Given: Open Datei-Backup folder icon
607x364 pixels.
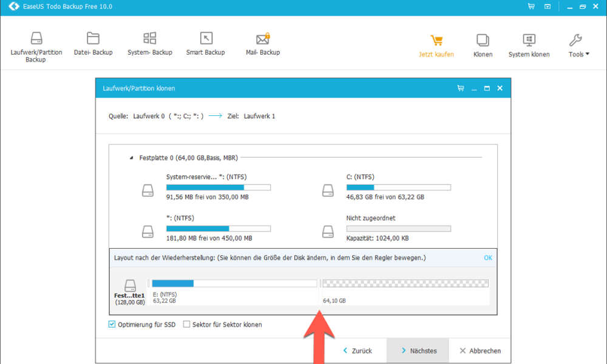Looking at the screenshot, I should 93,38.
